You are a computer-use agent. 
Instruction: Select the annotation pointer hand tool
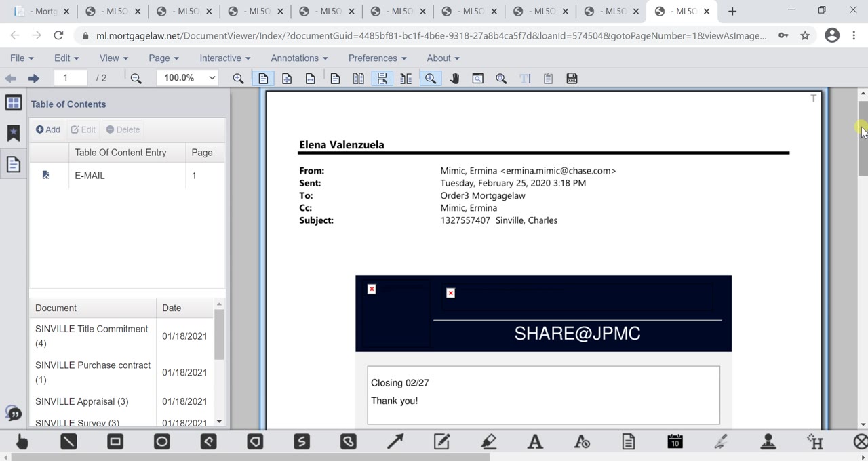pyautogui.click(x=22, y=442)
